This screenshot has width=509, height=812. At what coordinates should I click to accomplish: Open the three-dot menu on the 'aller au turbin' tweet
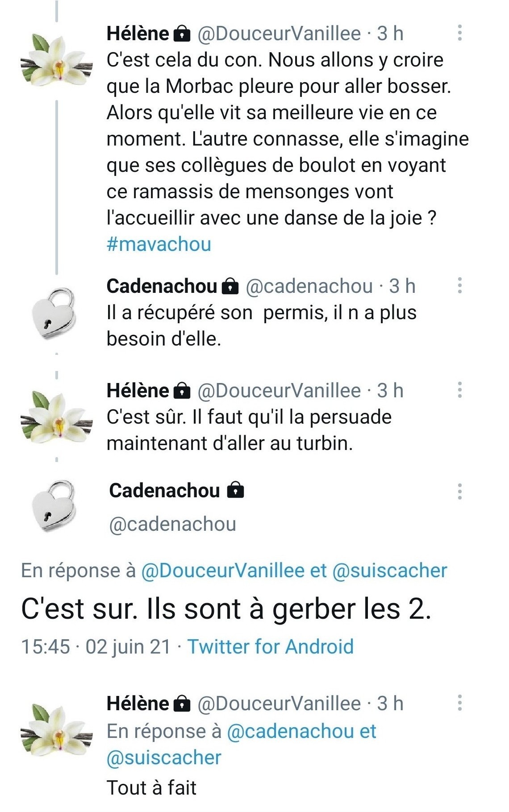pyautogui.click(x=459, y=390)
